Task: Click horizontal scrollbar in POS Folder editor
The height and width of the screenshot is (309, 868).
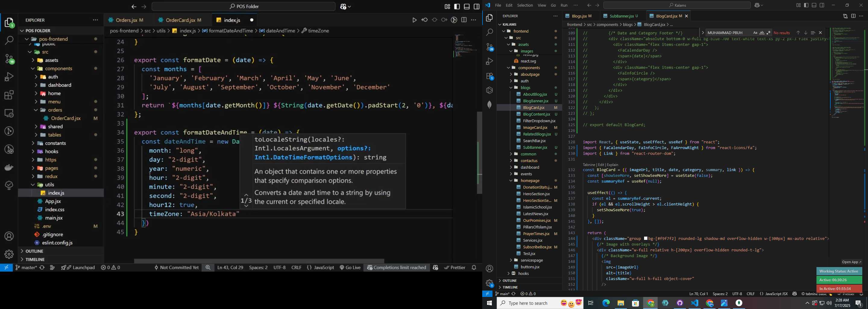Action: pos(259,261)
